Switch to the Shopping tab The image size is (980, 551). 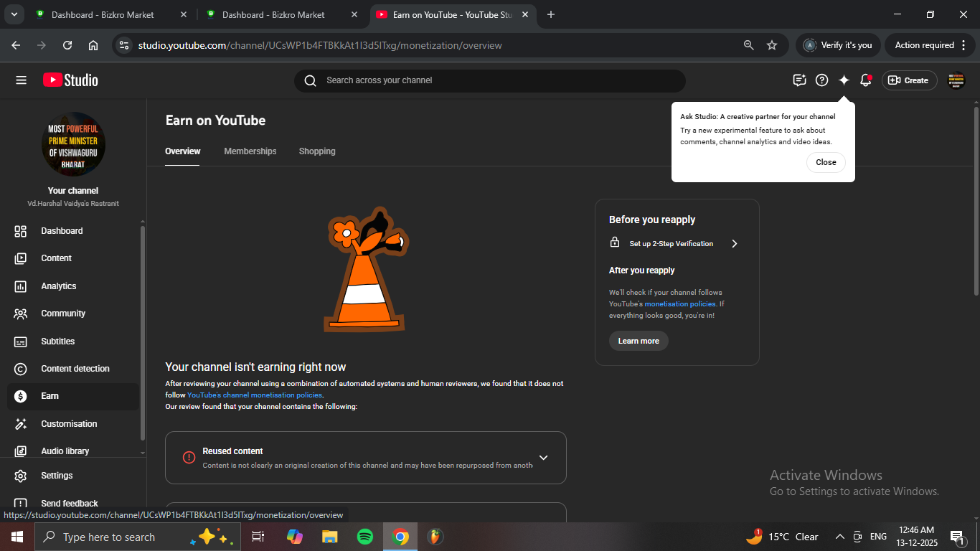pyautogui.click(x=317, y=151)
